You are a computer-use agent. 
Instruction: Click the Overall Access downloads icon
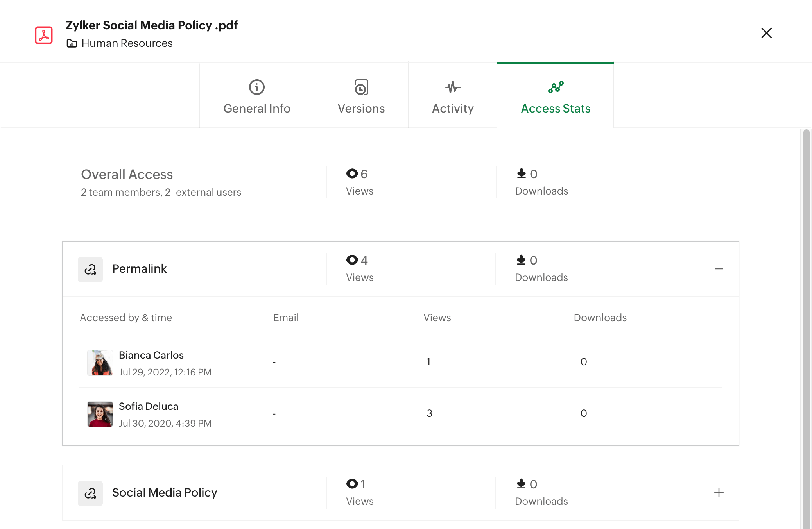521,173
